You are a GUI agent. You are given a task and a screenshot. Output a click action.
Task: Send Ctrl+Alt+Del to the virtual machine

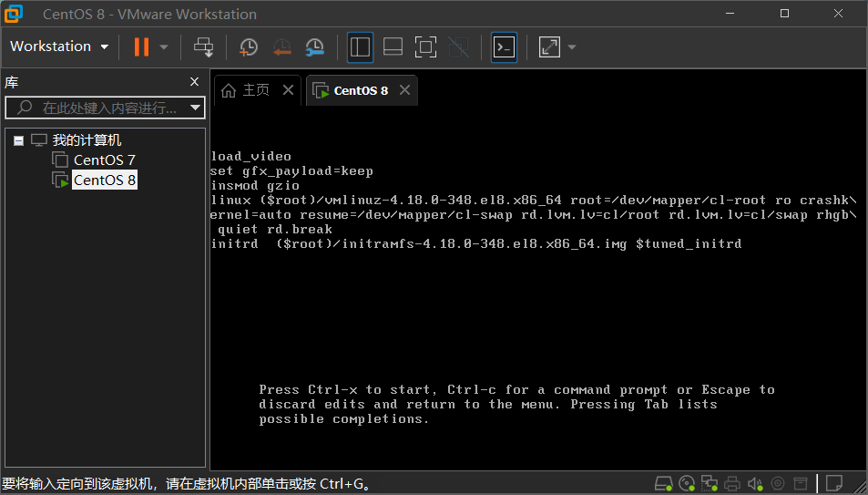[x=204, y=47]
